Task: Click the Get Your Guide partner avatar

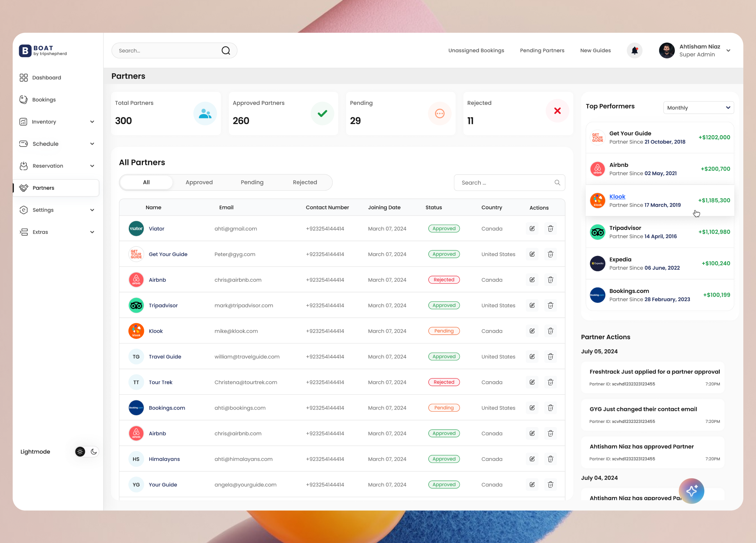Action: [136, 254]
